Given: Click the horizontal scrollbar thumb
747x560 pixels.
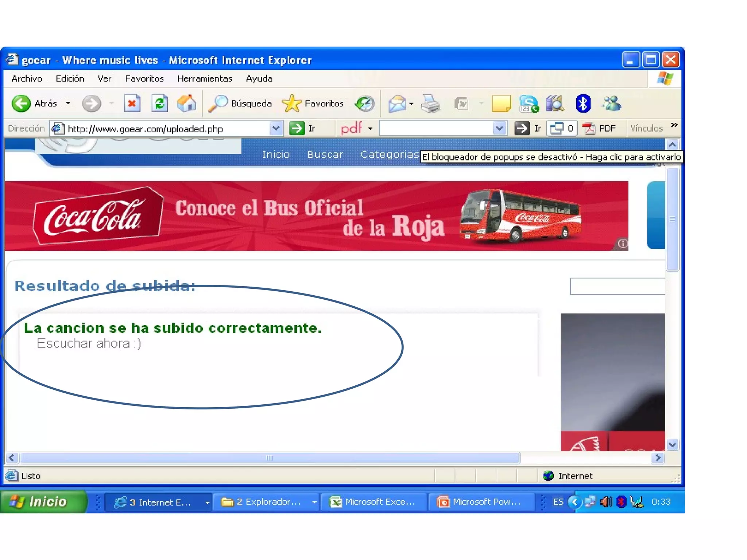Looking at the screenshot, I should (270, 458).
